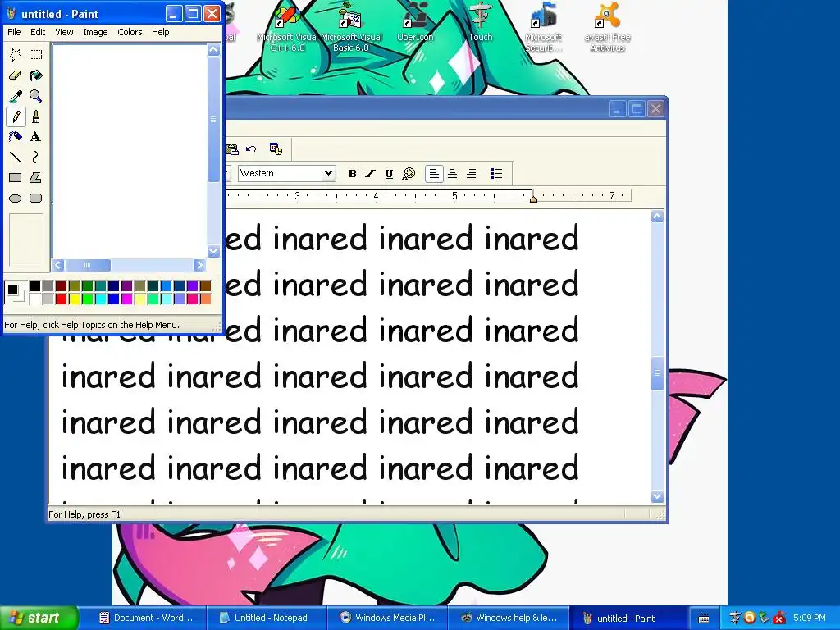Open Microsoft Security desktop shortcut
This screenshot has width=840, height=630.
[543, 27]
